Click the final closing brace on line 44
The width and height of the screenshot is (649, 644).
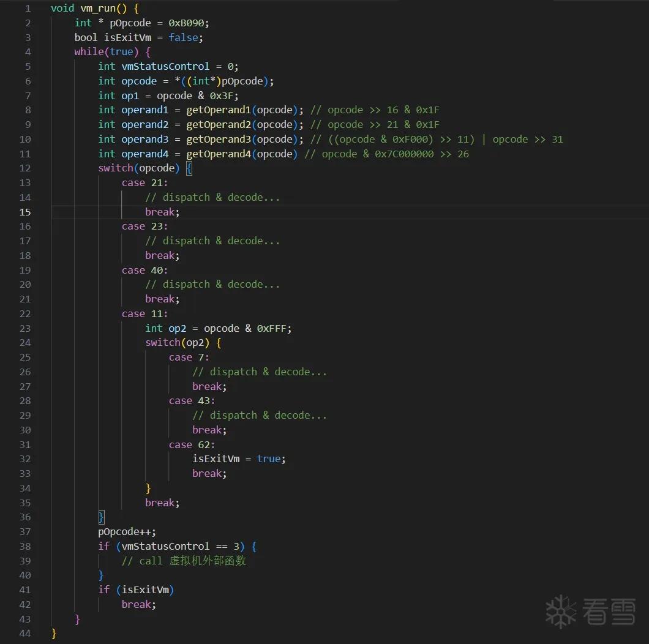(x=54, y=634)
